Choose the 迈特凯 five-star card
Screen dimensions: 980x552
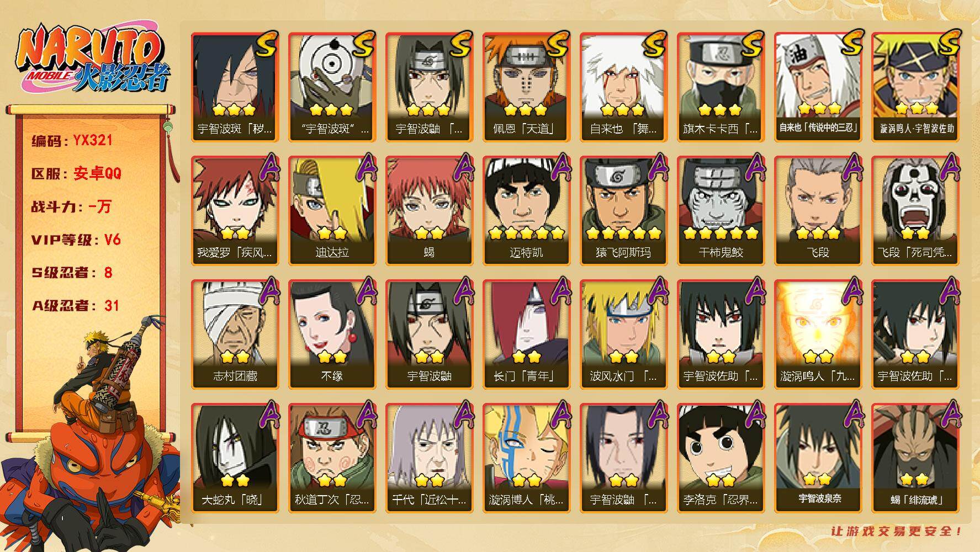coord(526,210)
